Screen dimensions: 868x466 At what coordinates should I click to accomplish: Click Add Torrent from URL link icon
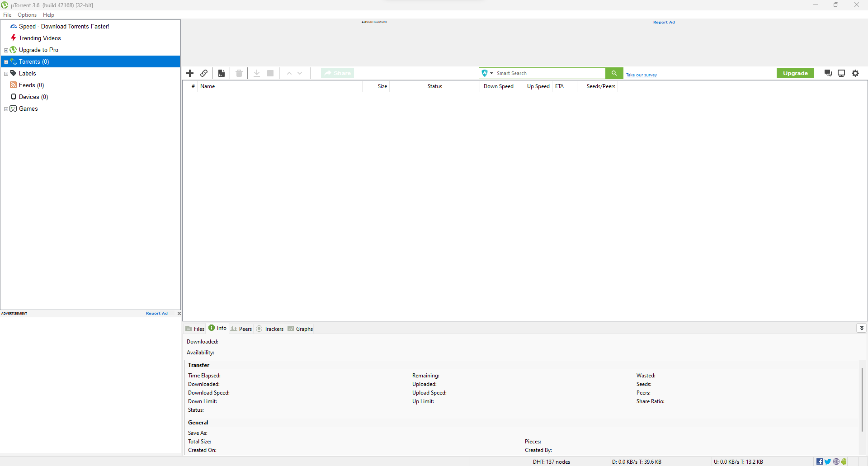coord(204,73)
